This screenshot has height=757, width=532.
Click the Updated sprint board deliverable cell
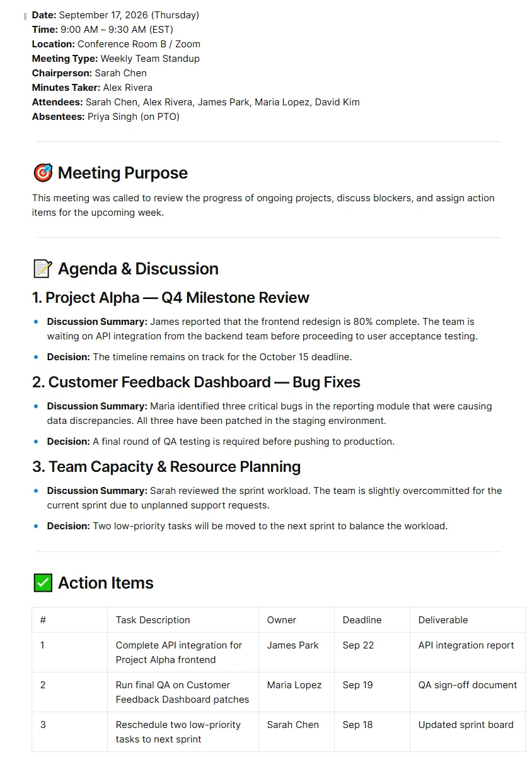468,732
